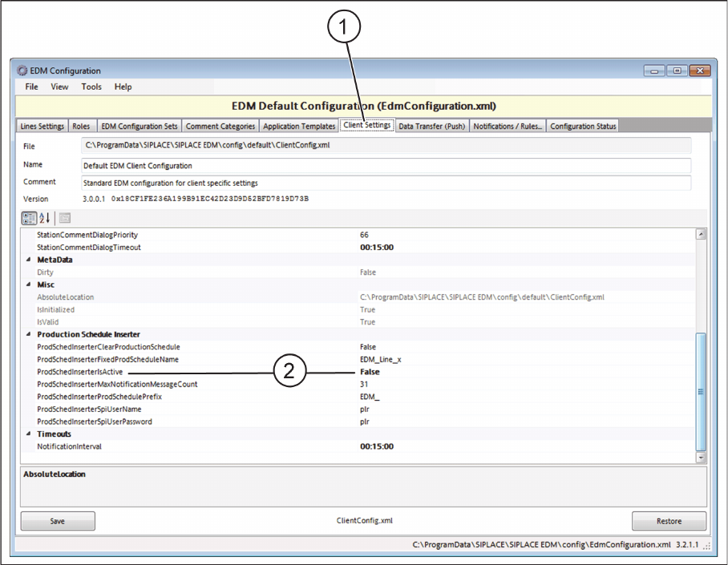Collapse the Timeouts category

(x=29, y=434)
